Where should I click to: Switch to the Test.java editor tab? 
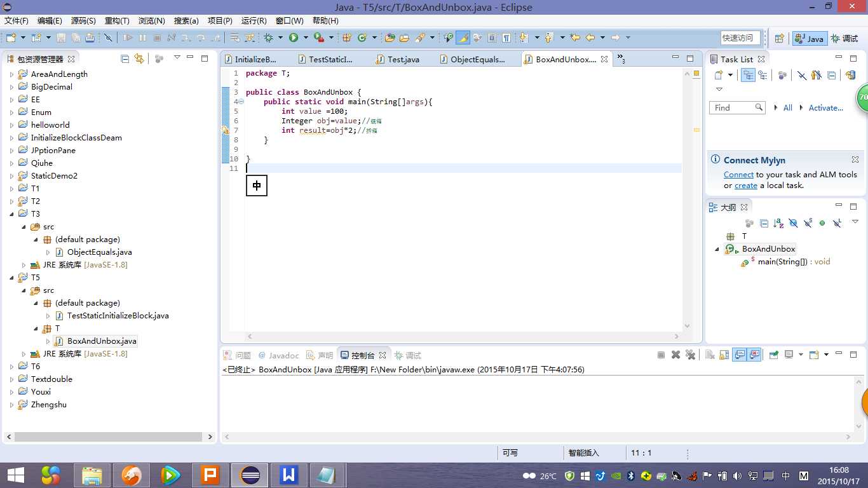click(x=398, y=59)
